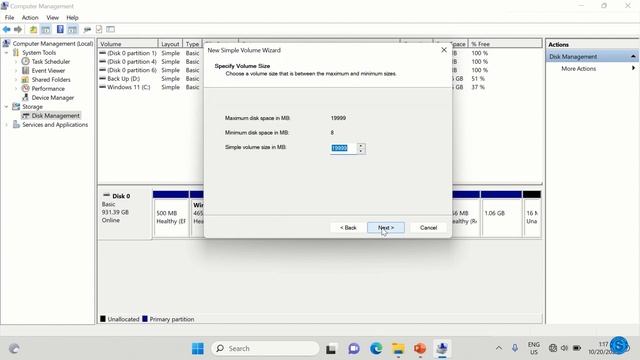This screenshot has height=360, width=640.
Task: Click the Services and Applications icon
Action: coord(16,124)
